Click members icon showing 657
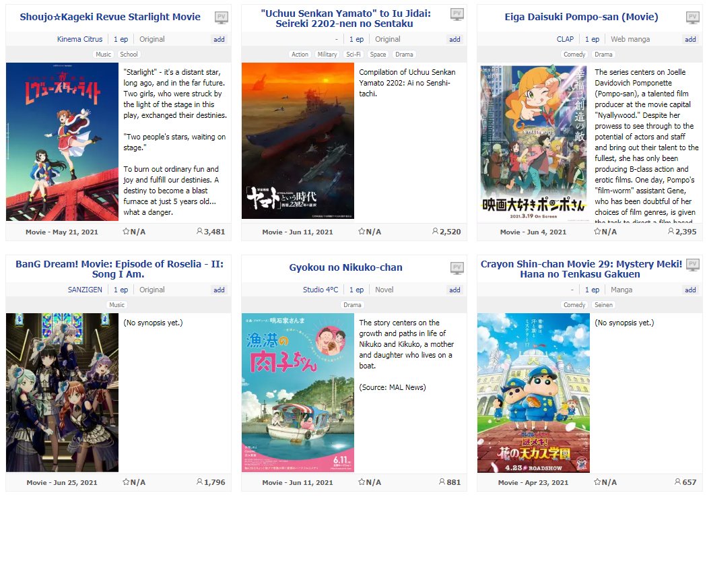This screenshot has width=707, height=588. (677, 482)
